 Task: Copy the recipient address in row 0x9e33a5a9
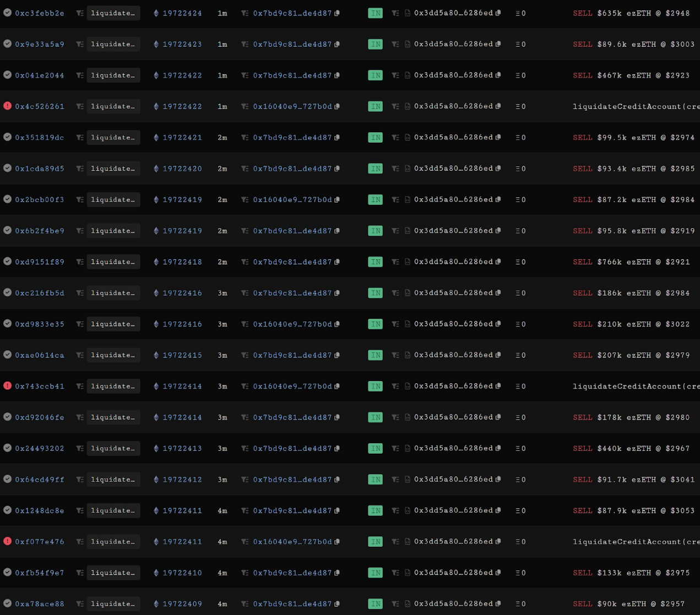coord(498,44)
